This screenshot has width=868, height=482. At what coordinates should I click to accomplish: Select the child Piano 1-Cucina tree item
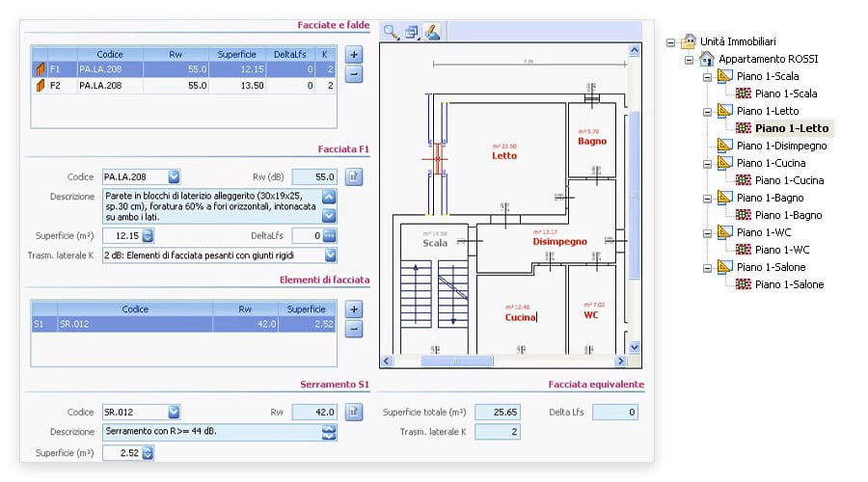pos(789,180)
